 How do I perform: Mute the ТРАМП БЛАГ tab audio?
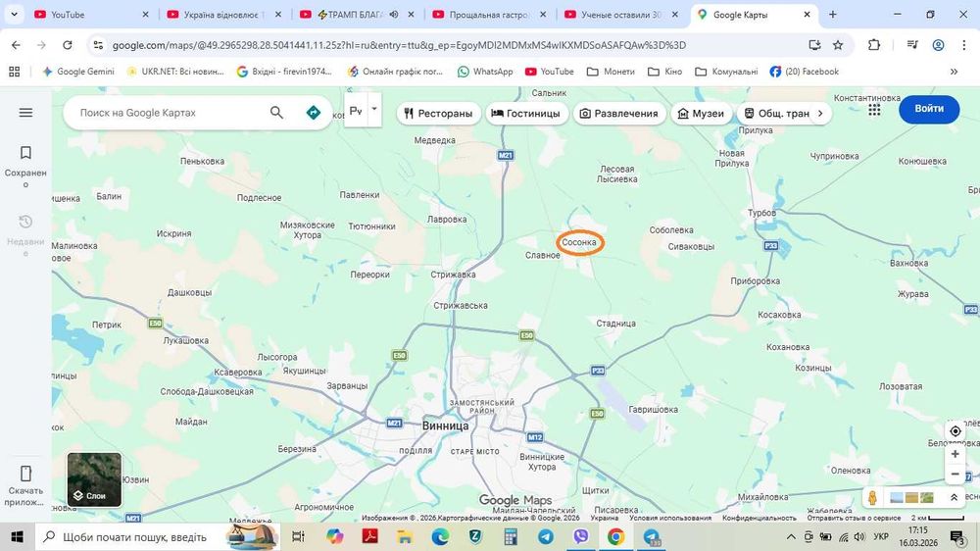point(394,15)
